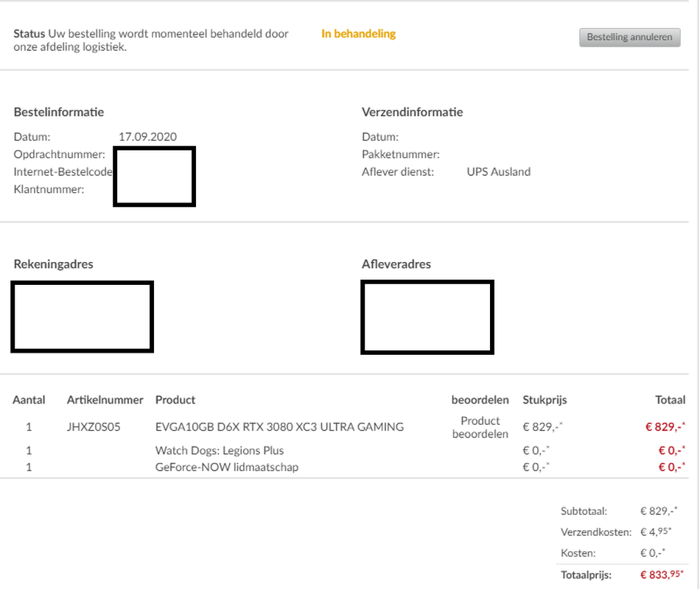Open the Product beoordelen link

[x=480, y=427]
